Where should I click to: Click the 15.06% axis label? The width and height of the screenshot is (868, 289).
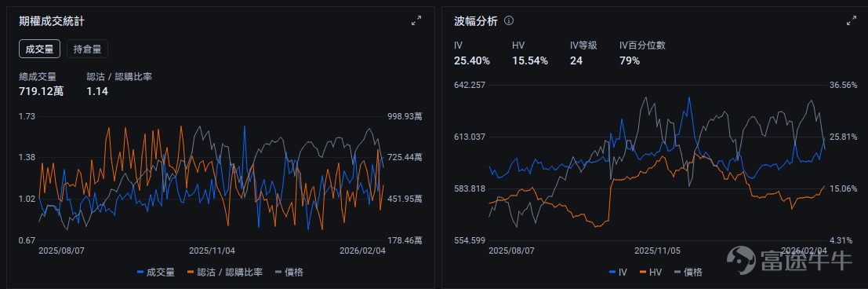pyautogui.click(x=844, y=188)
